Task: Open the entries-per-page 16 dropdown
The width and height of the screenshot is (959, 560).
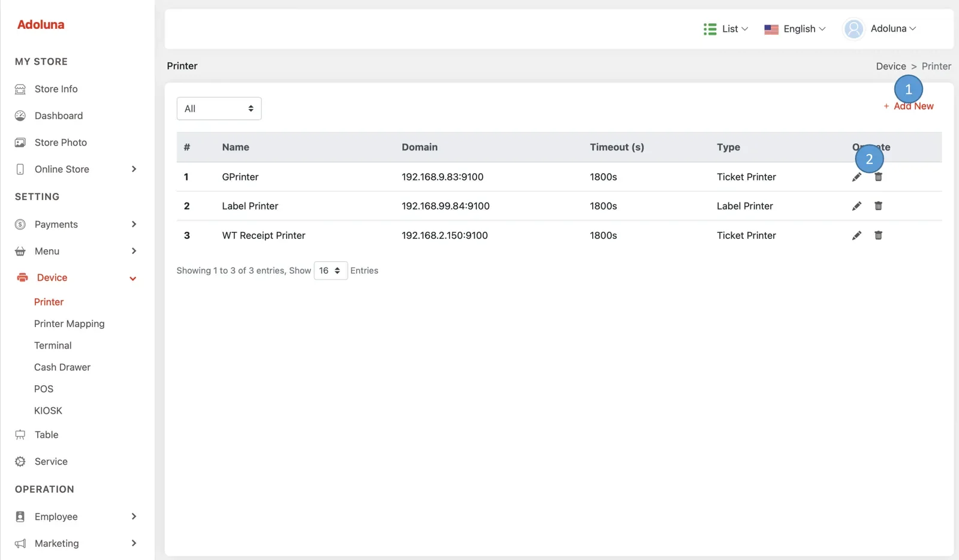Action: pos(330,271)
